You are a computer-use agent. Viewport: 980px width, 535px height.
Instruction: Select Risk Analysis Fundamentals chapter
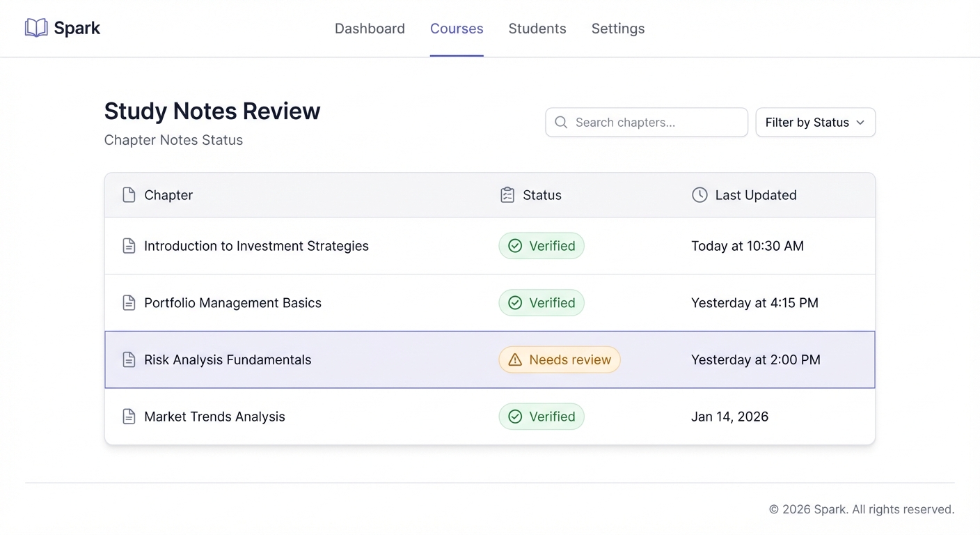click(228, 359)
